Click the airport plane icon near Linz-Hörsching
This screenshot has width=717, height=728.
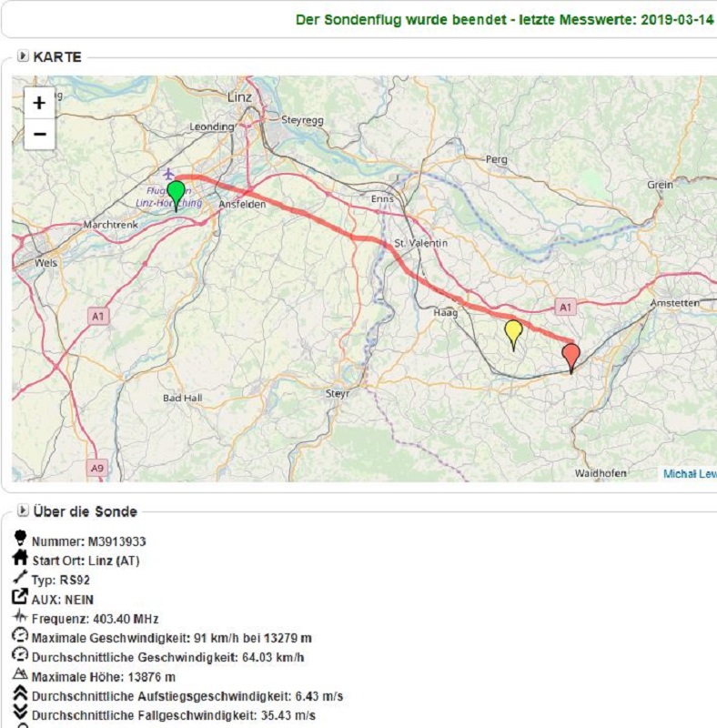(168, 174)
